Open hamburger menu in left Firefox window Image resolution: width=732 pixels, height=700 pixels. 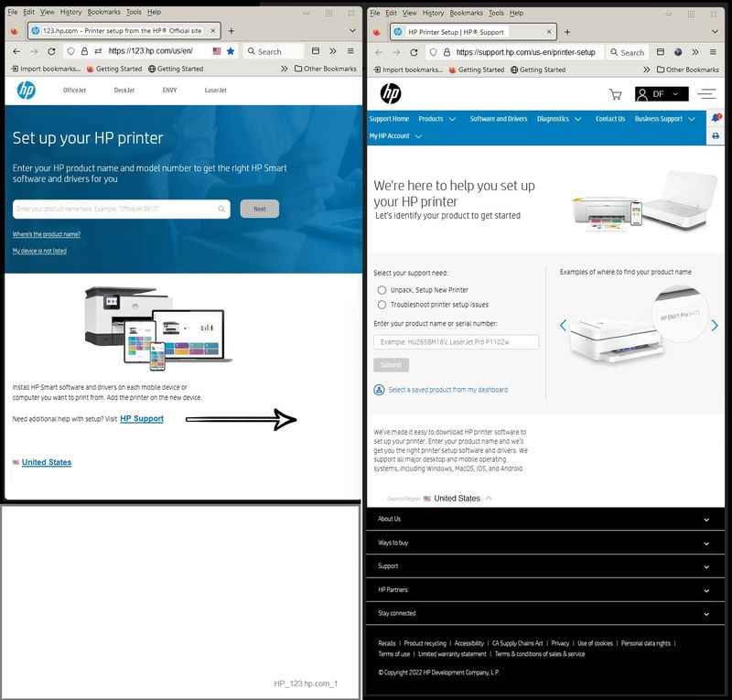[350, 51]
